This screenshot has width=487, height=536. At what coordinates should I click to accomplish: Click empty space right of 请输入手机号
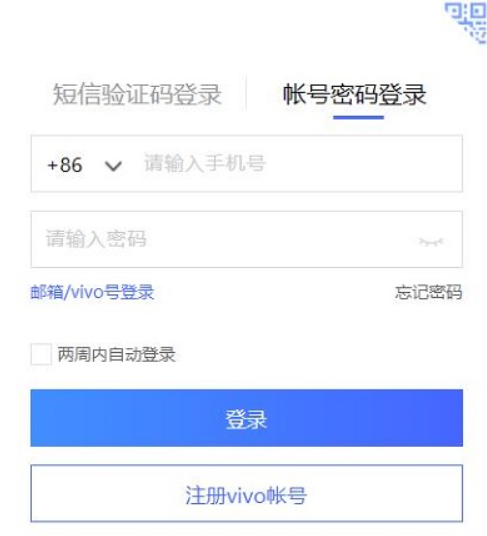point(362,163)
